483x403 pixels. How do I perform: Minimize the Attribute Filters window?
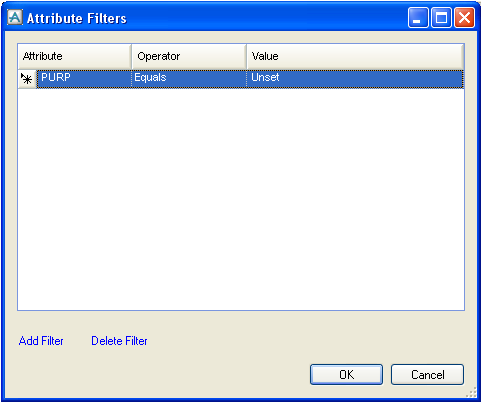418,17
